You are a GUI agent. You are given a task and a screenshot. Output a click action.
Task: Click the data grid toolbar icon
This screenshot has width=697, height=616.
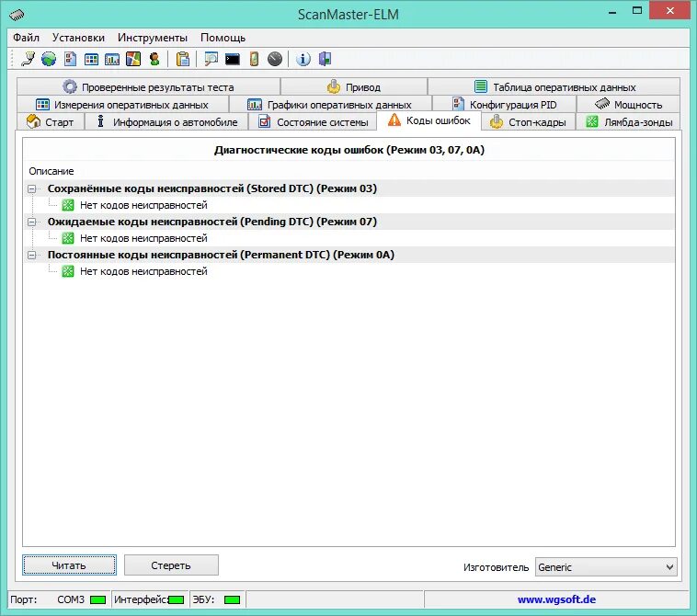point(91,59)
